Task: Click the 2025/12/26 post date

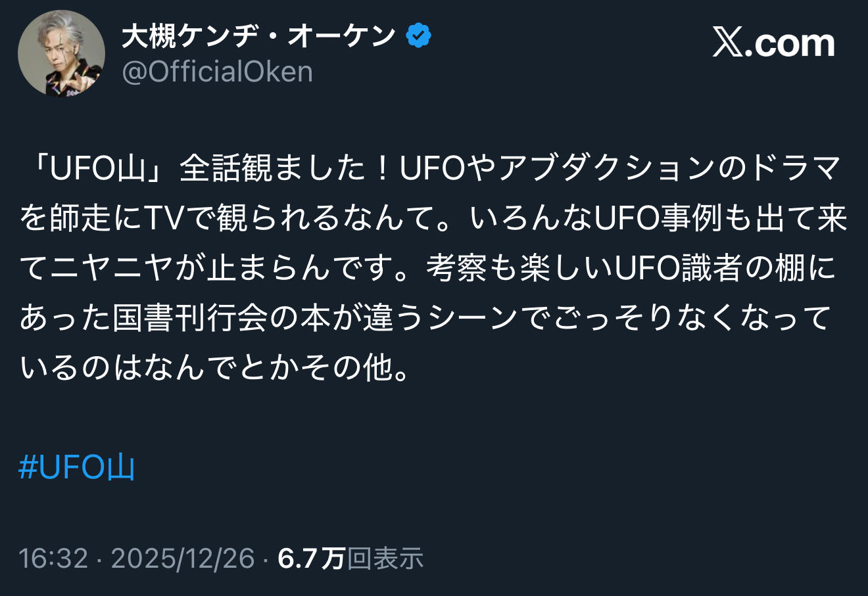Action: coord(182,559)
